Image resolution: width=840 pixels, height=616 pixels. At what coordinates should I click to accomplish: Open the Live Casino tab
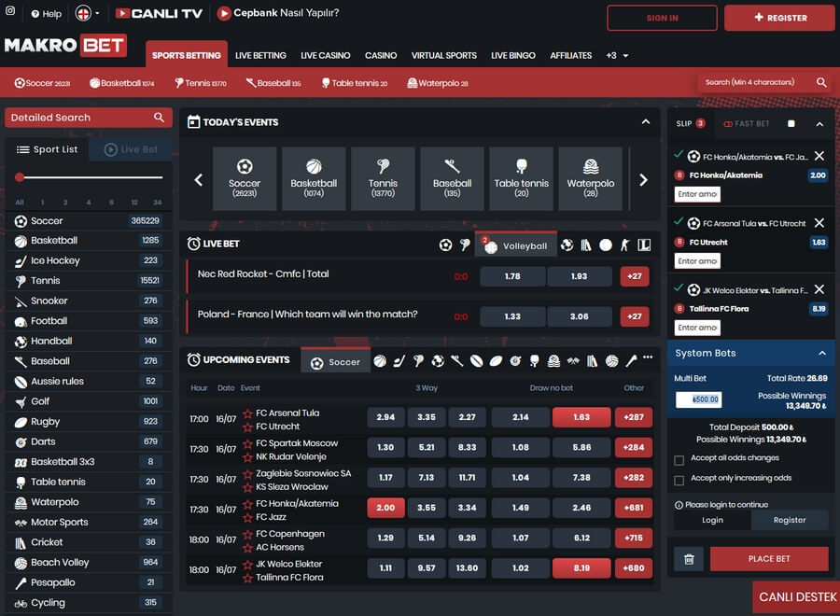pos(325,56)
